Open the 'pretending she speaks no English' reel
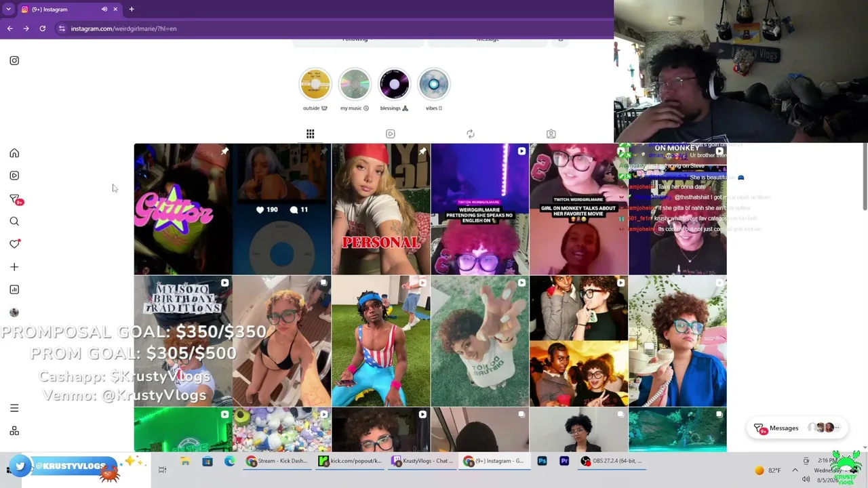The height and width of the screenshot is (488, 868). pos(480,209)
